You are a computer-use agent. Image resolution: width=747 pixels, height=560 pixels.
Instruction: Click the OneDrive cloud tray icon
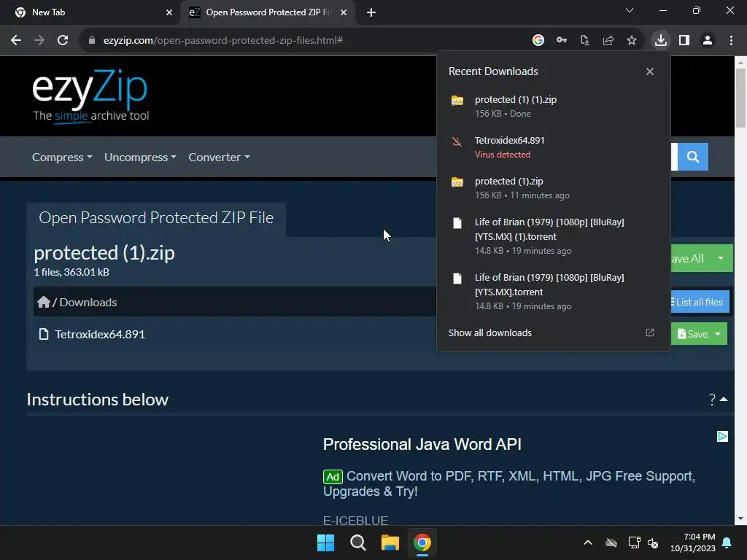click(x=611, y=542)
